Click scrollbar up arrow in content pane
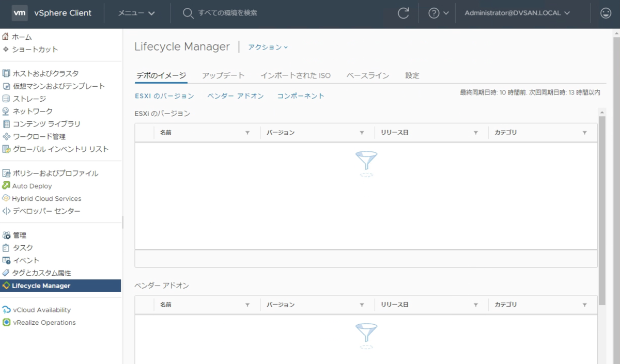Image resolution: width=620 pixels, height=364 pixels. pyautogui.click(x=602, y=112)
